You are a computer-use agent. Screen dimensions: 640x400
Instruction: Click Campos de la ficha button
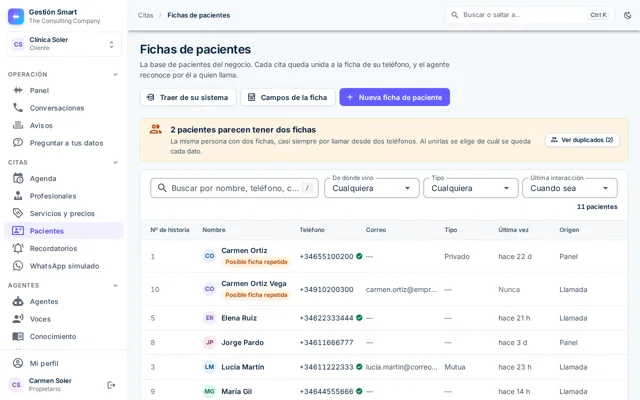(288, 97)
